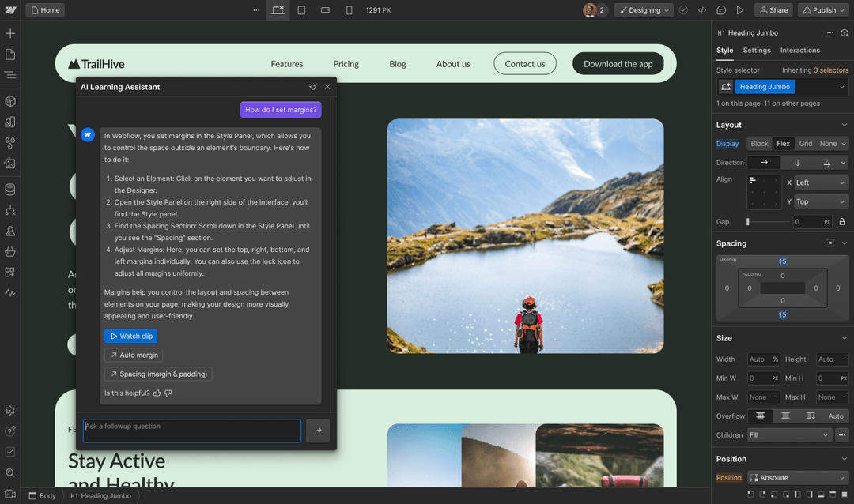Open the Pages panel
Viewport: 854px width, 504px height.
[x=10, y=54]
